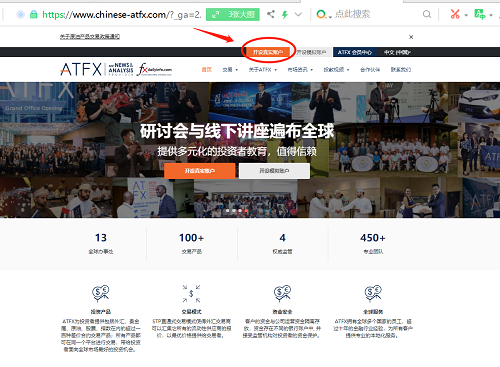Click the icon above the 全球服务 heading

373,293
